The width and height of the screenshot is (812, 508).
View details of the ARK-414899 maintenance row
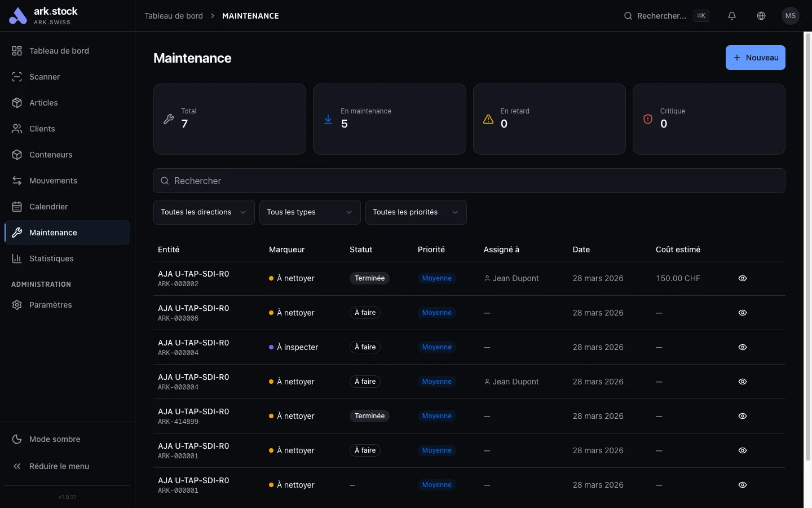pos(742,416)
